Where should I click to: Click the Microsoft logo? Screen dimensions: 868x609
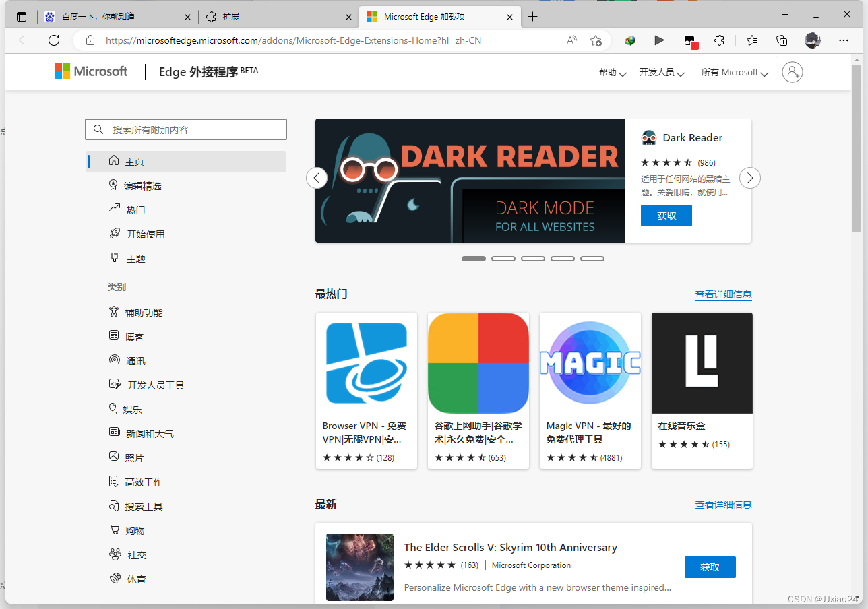pyautogui.click(x=91, y=71)
